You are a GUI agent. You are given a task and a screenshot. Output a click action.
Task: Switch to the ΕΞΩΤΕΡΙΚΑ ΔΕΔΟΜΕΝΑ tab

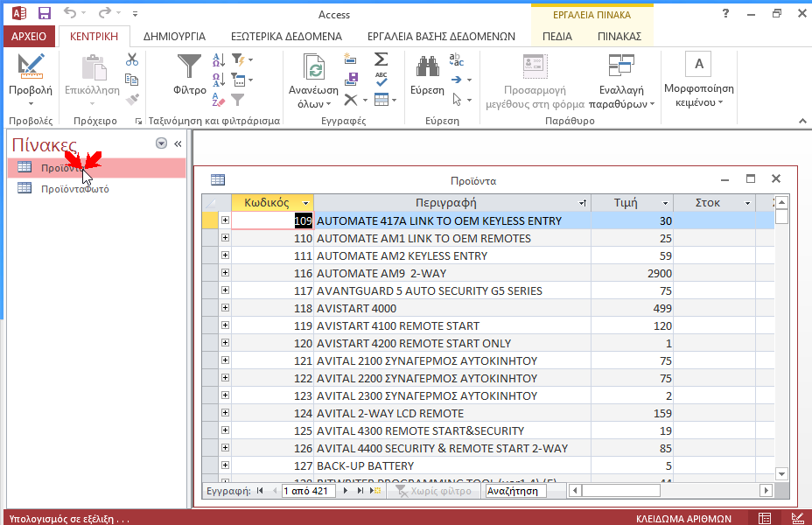[x=286, y=36]
